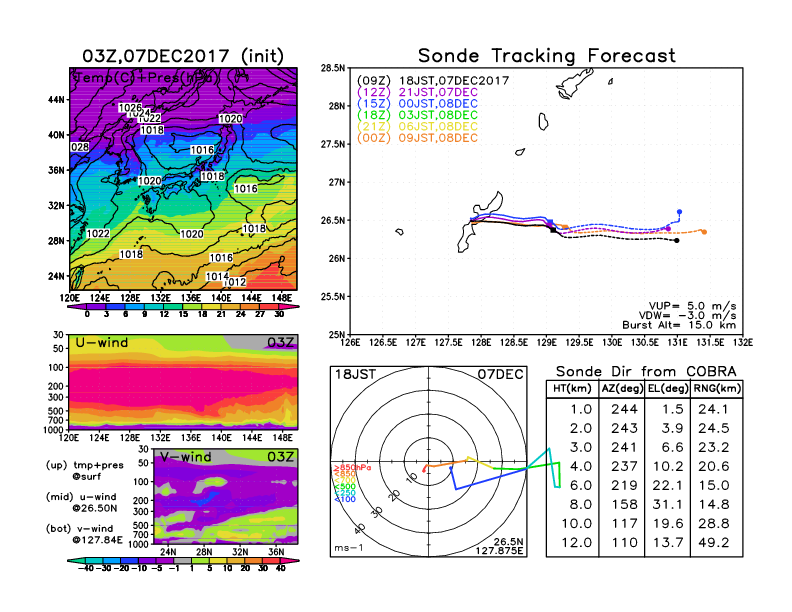Click the 'Temp(C)+Pres(hPa)' map label

point(146,77)
